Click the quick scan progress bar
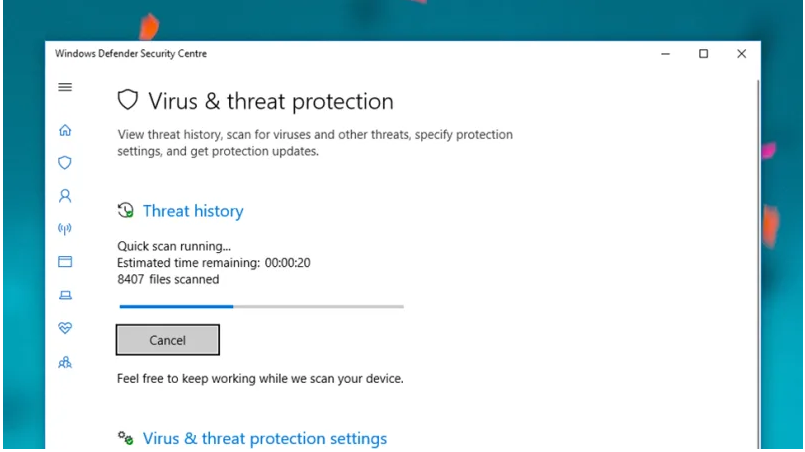 click(261, 307)
